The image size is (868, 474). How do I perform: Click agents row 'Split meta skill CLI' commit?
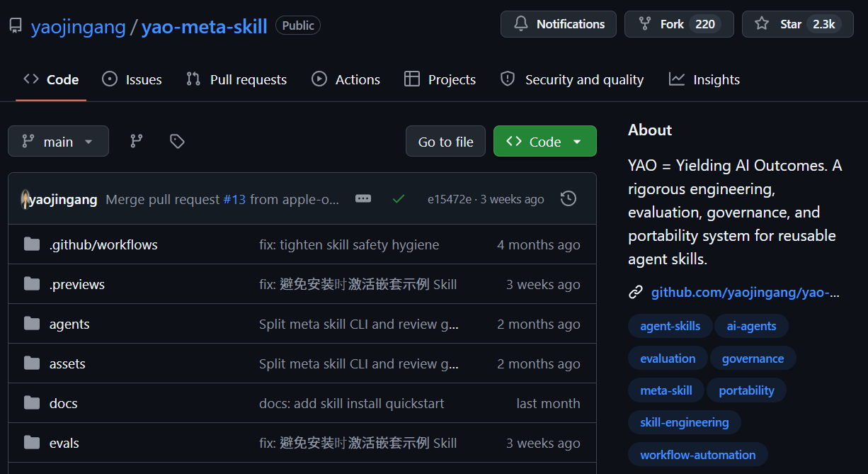tap(359, 324)
